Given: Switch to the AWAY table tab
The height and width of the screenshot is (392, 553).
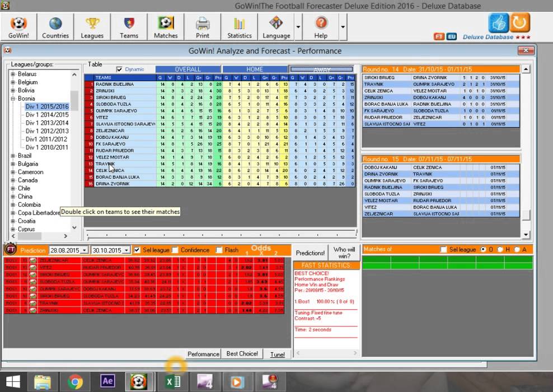Looking at the screenshot, I should tap(322, 69).
